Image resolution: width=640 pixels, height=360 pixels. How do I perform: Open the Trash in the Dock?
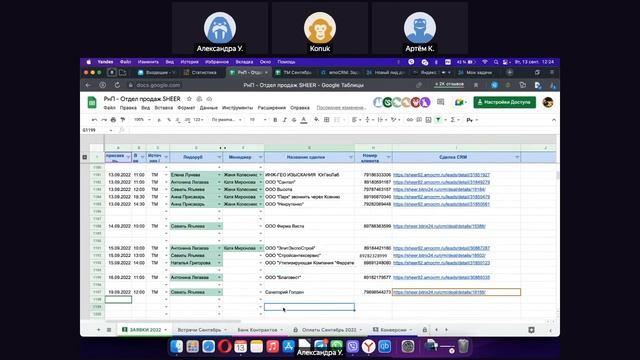click(x=463, y=347)
